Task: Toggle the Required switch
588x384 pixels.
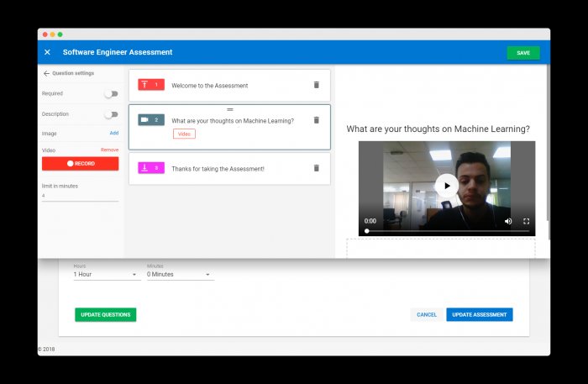Action: (x=110, y=94)
